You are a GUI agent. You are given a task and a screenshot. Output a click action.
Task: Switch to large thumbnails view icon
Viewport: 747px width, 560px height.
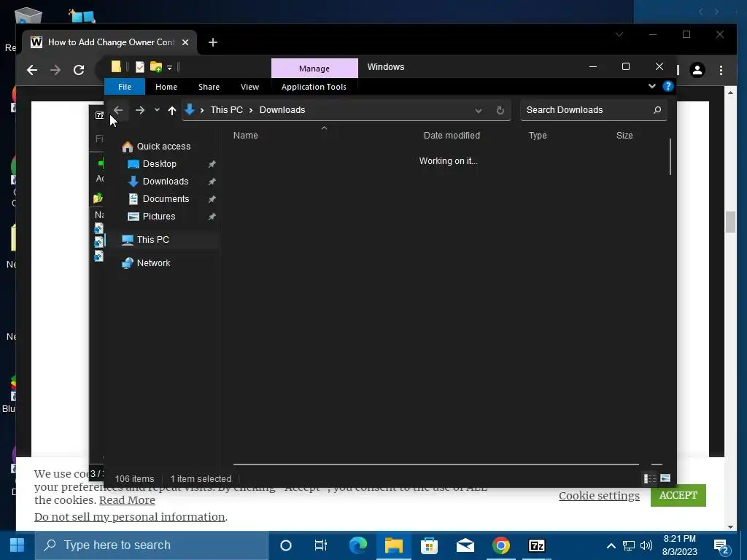(665, 478)
